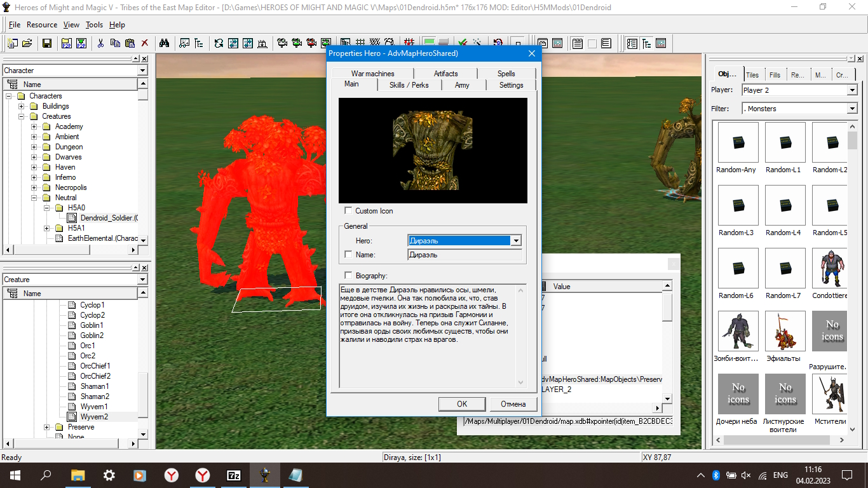Click the magic wand toolbar icon
Screen dimensions: 868x488
477,43
